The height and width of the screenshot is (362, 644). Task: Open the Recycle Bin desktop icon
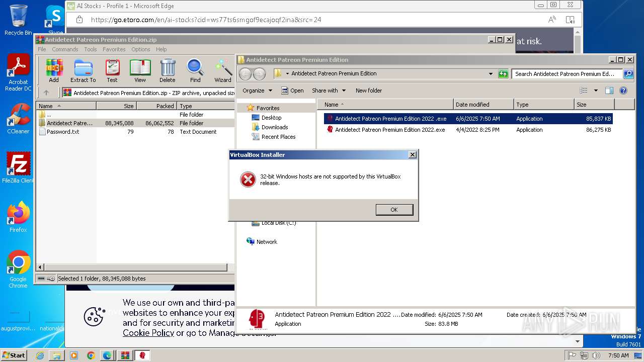(x=18, y=20)
